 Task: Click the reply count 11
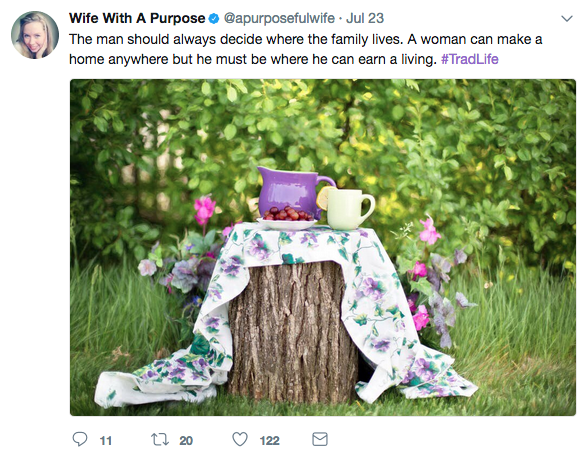click(x=106, y=441)
